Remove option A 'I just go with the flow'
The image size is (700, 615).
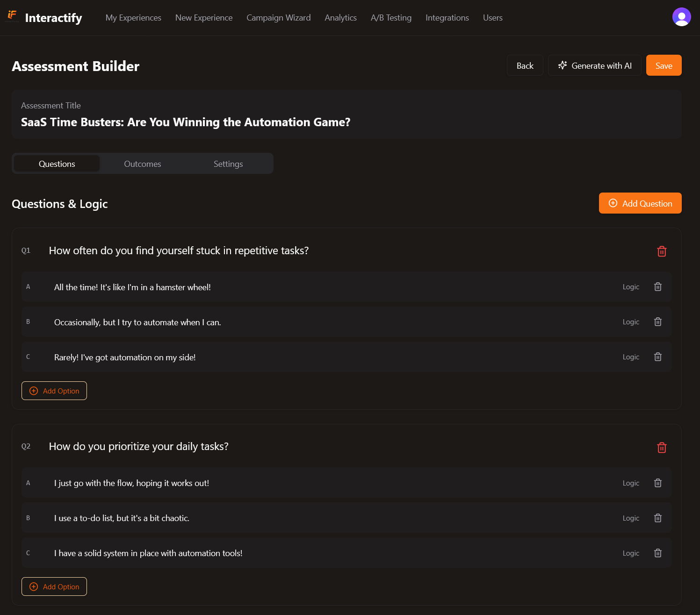[657, 483]
